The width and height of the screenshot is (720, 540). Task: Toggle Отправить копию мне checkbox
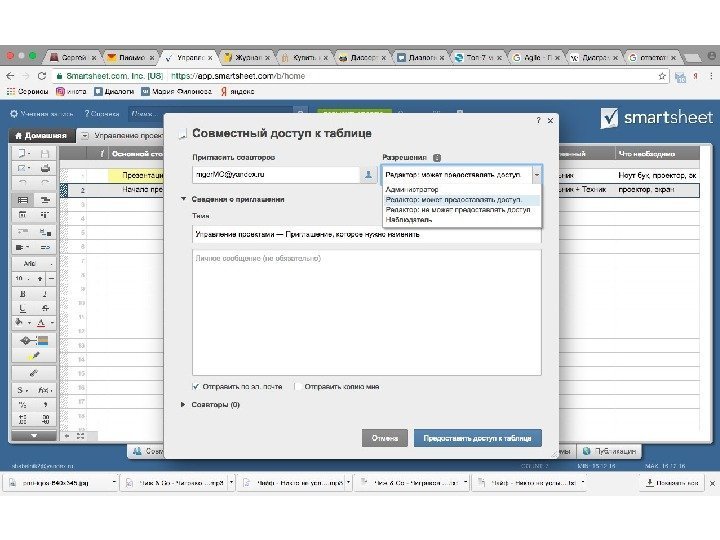pyautogui.click(x=298, y=387)
